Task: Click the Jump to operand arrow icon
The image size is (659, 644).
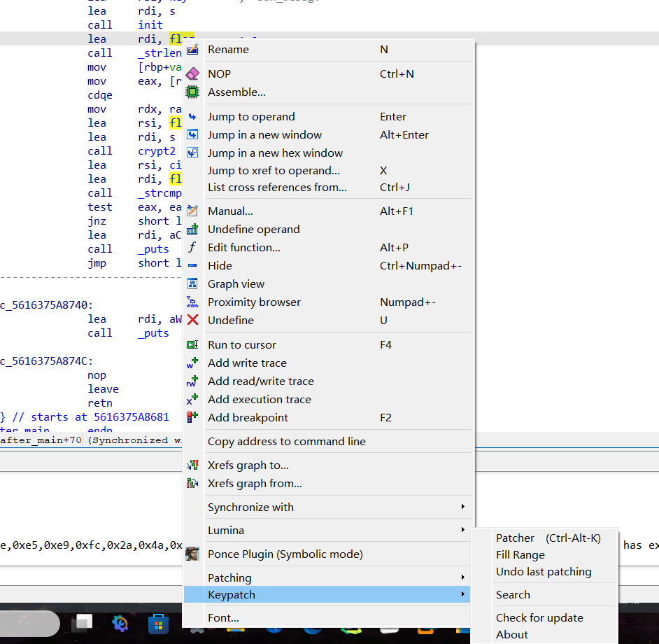Action: [192, 116]
